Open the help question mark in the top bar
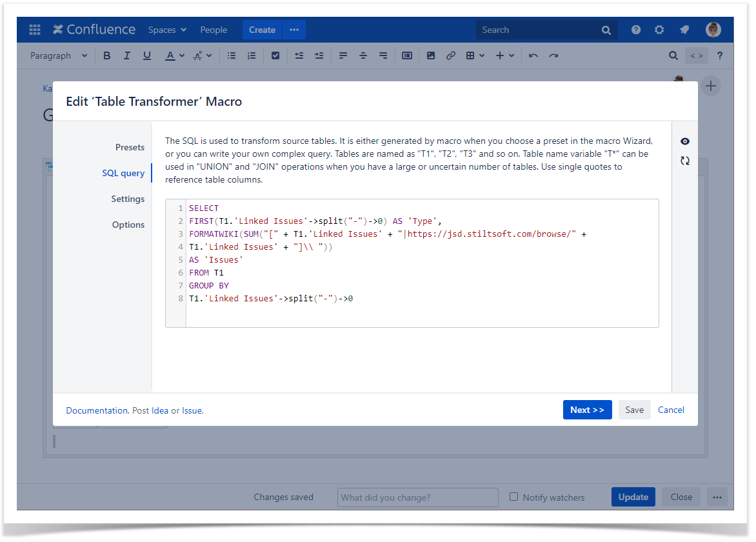Screen dimensions: 756x542 [x=636, y=30]
